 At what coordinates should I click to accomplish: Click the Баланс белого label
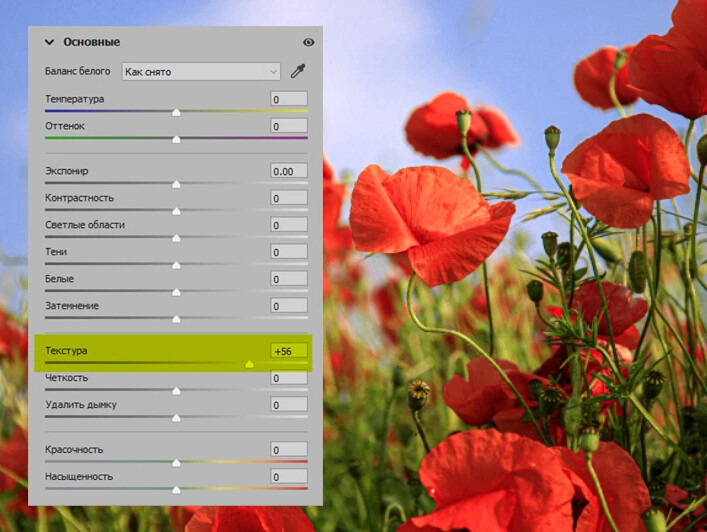pos(78,71)
